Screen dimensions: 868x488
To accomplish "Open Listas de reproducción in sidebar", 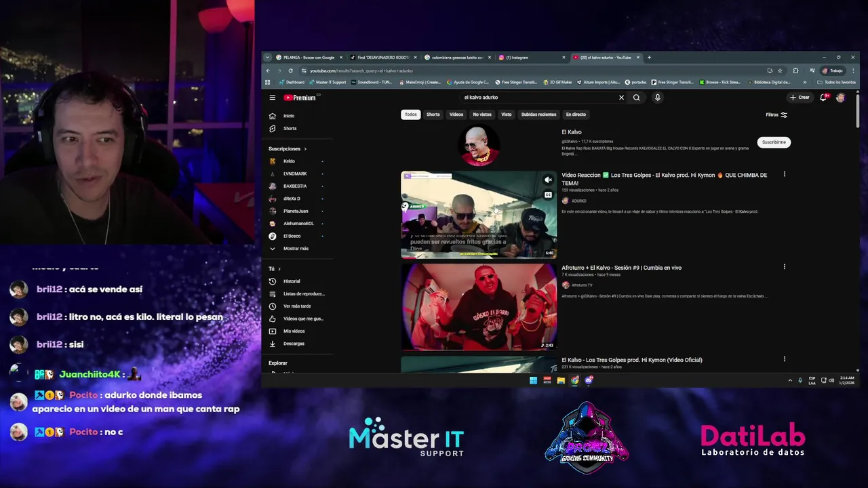I will coord(298,293).
